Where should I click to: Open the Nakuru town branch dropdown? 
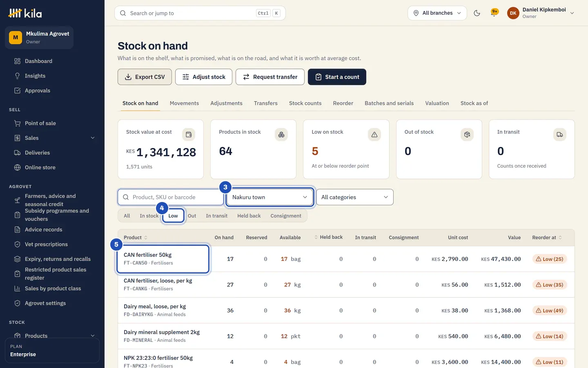point(270,197)
